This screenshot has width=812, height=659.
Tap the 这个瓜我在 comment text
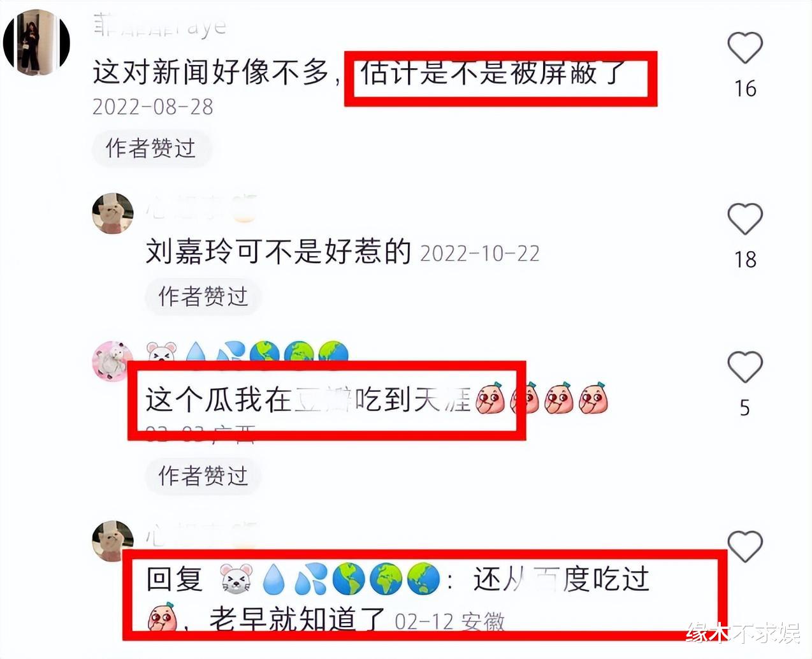[308, 400]
